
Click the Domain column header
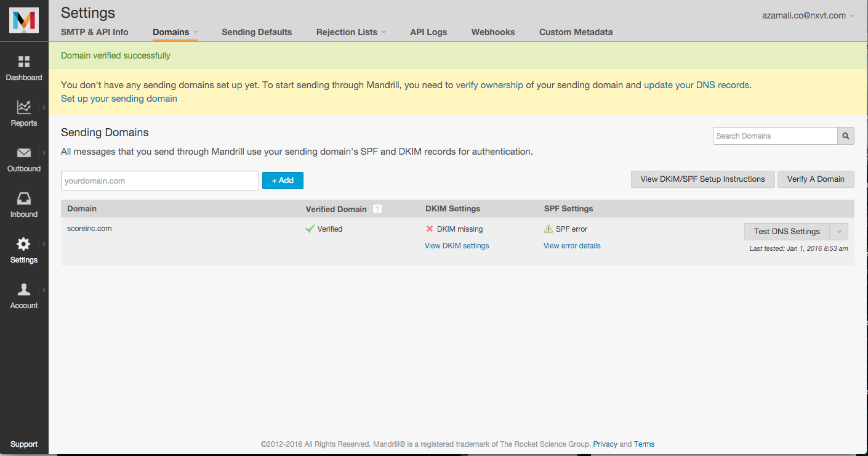click(82, 209)
